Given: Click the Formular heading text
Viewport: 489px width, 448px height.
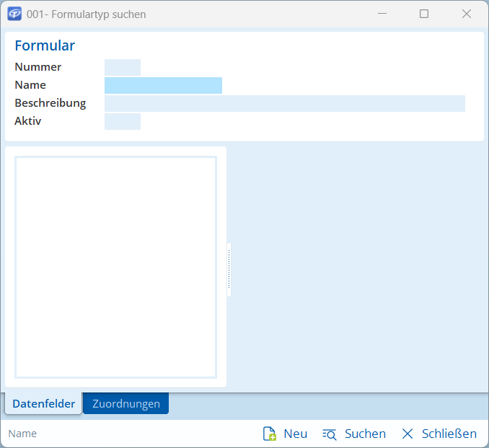Looking at the screenshot, I should pyautogui.click(x=45, y=45).
